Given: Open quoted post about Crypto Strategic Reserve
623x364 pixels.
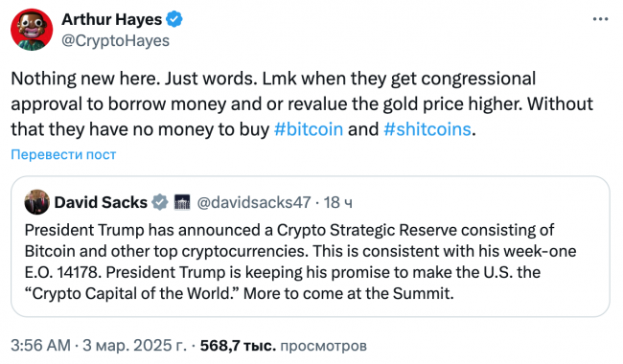Looking at the screenshot, I should tap(311, 246).
